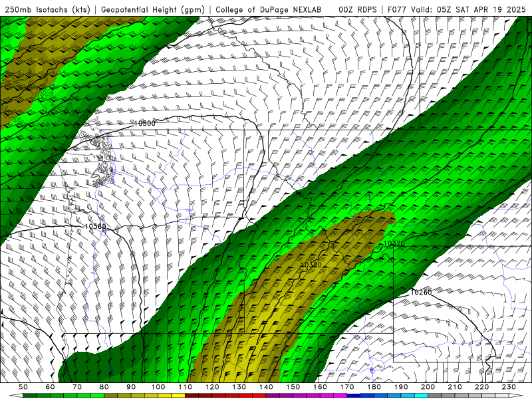Click the 190 value on the color scale
Screen dimensions: 532x399
coord(401,387)
